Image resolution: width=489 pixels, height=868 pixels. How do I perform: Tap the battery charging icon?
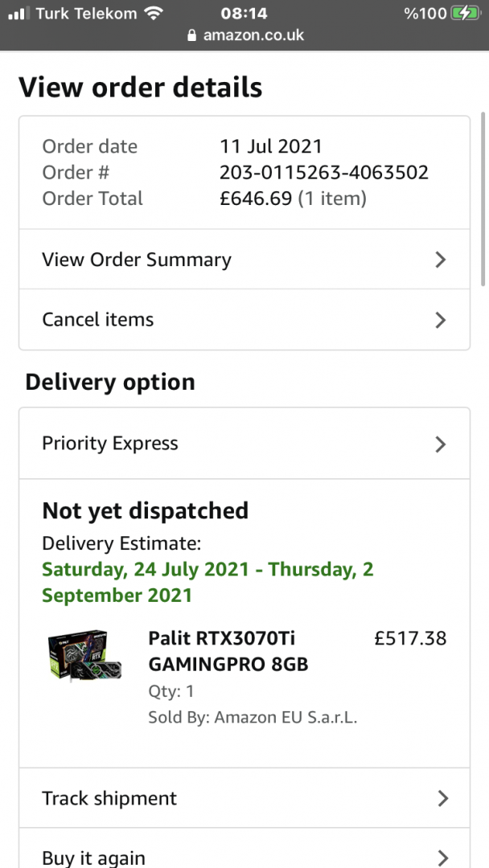(464, 13)
